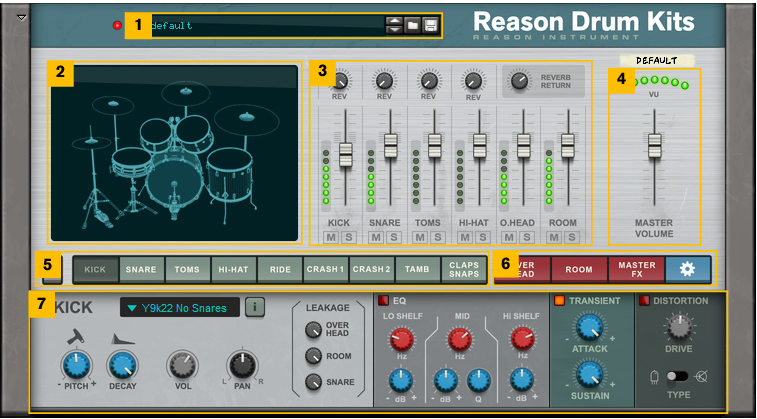Screen dimensions: 757x419
Task: Mute the SNARE channel
Action: point(376,237)
